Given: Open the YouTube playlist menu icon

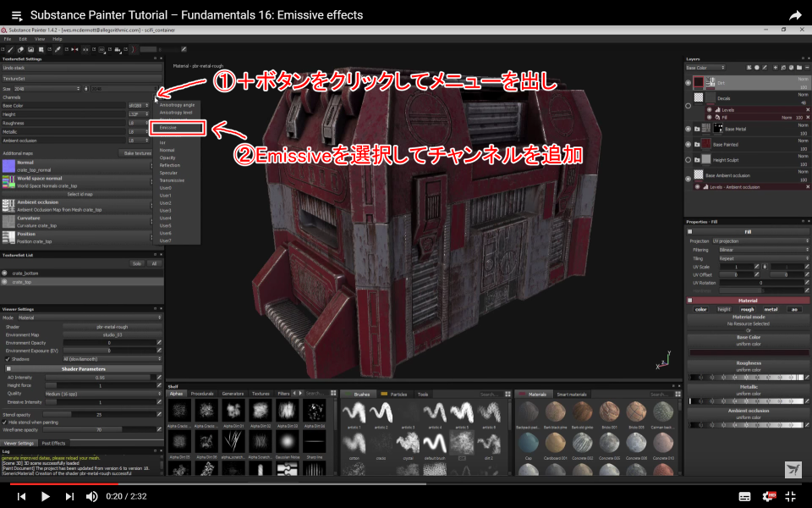Looking at the screenshot, I should tap(17, 15).
